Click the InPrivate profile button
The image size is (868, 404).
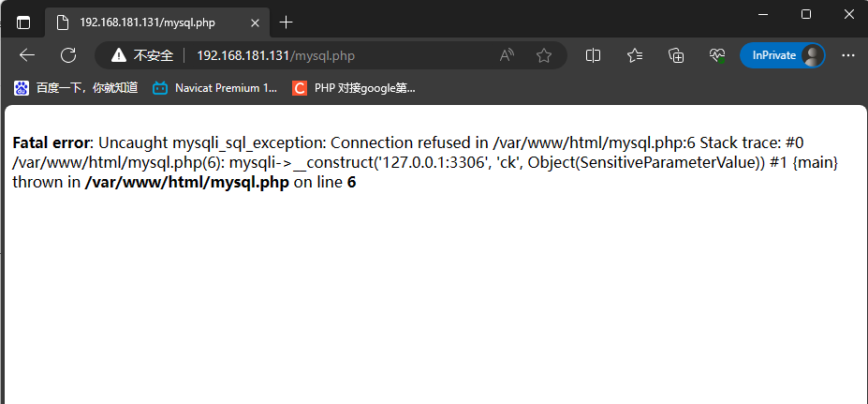(x=782, y=55)
